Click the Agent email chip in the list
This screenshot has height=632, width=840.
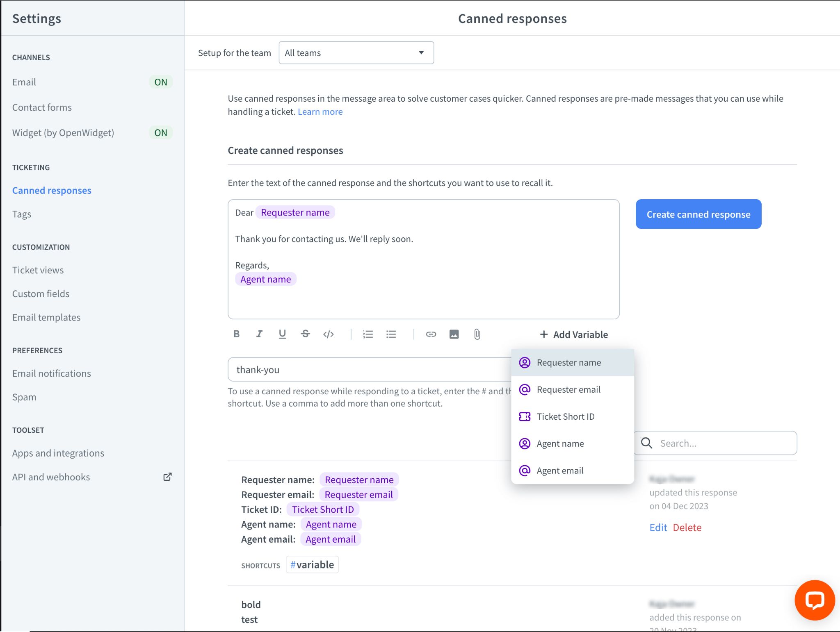coord(331,539)
